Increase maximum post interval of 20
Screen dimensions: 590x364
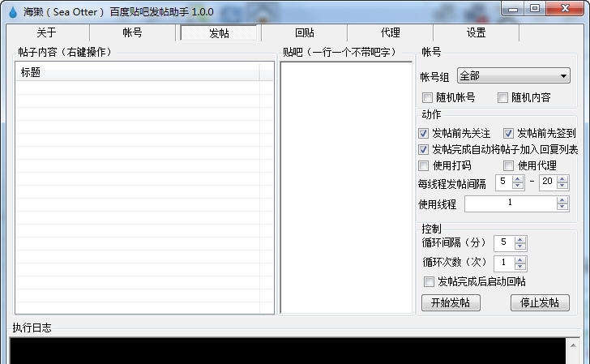coord(562,179)
